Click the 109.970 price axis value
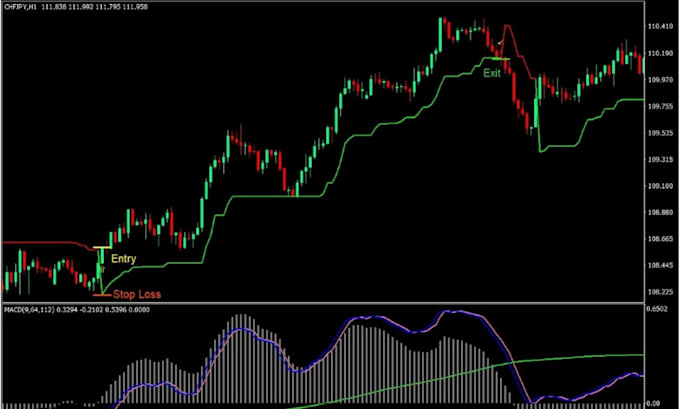 [x=660, y=80]
